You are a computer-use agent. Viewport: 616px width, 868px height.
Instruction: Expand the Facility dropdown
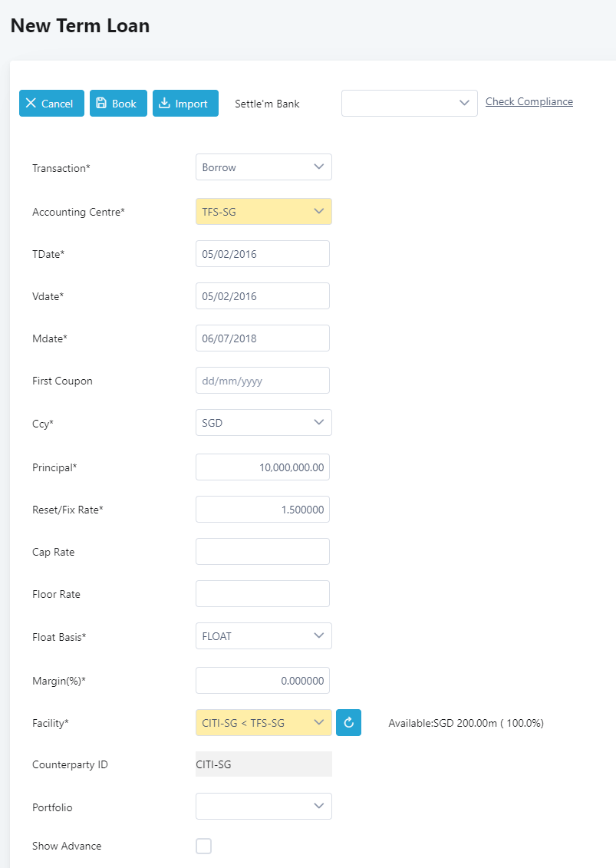[x=263, y=722]
